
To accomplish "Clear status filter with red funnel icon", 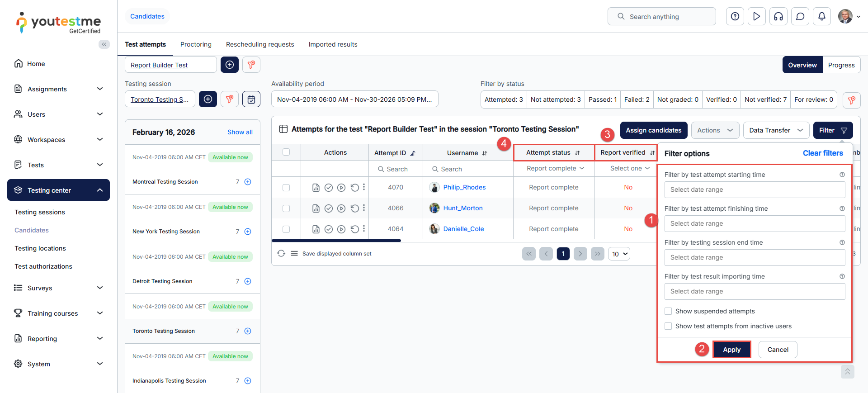I will coord(851,100).
